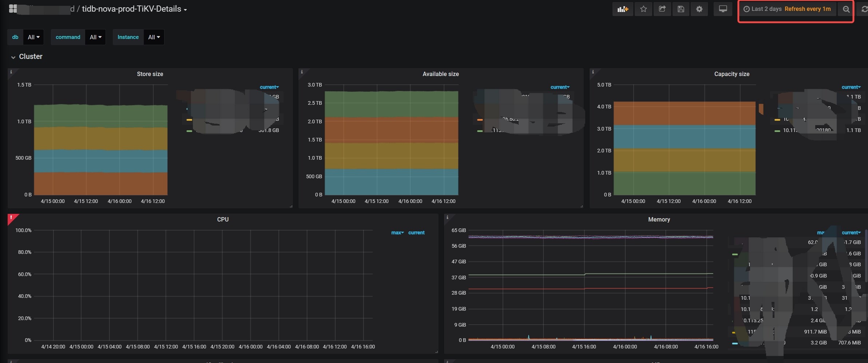Click the time range zoom out magnifier
Viewport: 868px width, 363px height.
pyautogui.click(x=846, y=9)
